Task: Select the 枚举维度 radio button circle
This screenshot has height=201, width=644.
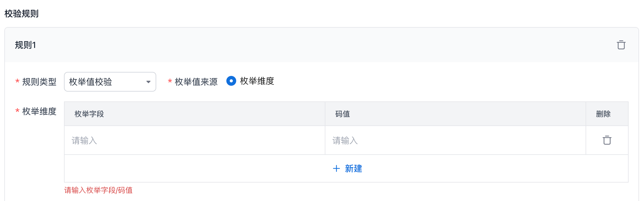Action: [x=231, y=81]
